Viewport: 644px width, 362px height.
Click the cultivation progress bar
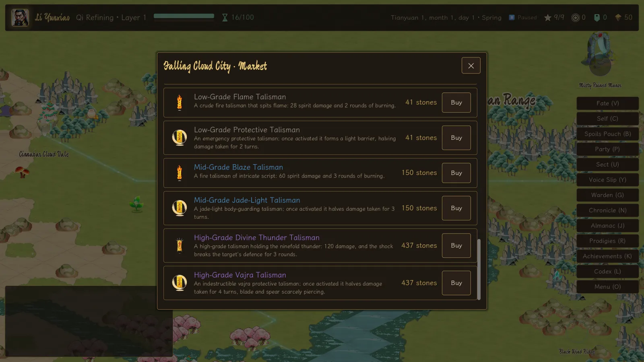(x=184, y=16)
